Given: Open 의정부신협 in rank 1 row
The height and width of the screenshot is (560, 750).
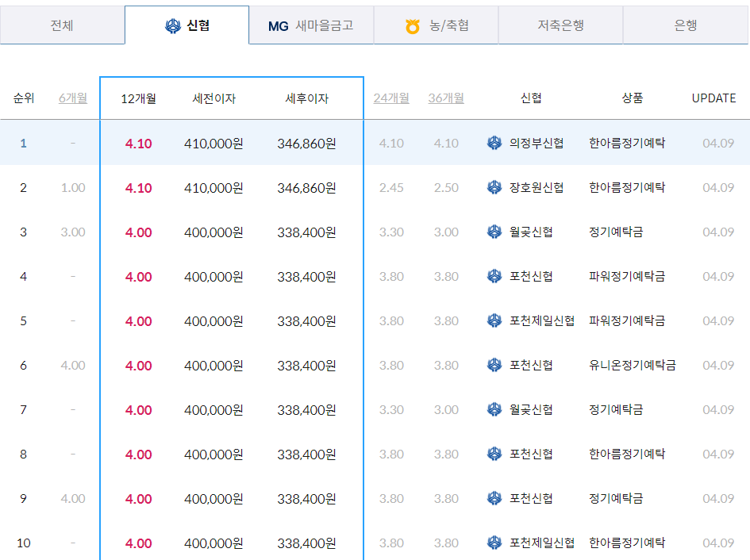Looking at the screenshot, I should (x=537, y=143).
